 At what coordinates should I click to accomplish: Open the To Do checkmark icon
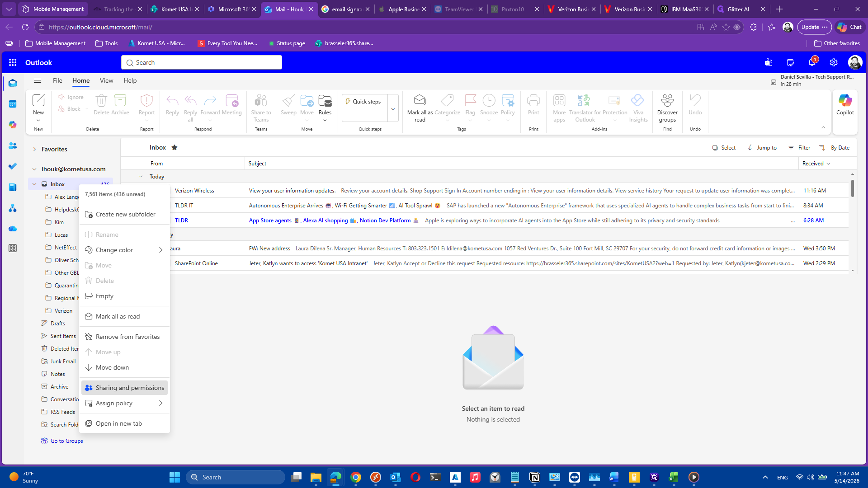(13, 166)
